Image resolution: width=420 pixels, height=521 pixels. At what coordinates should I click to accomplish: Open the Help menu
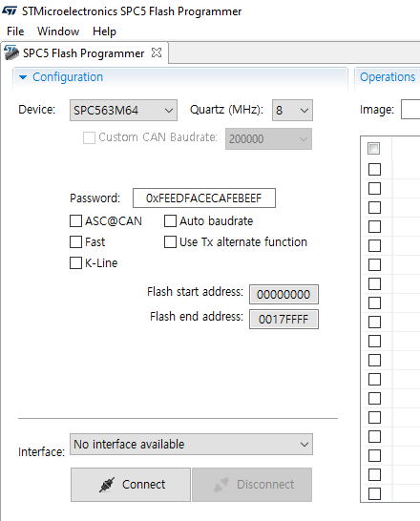[104, 31]
